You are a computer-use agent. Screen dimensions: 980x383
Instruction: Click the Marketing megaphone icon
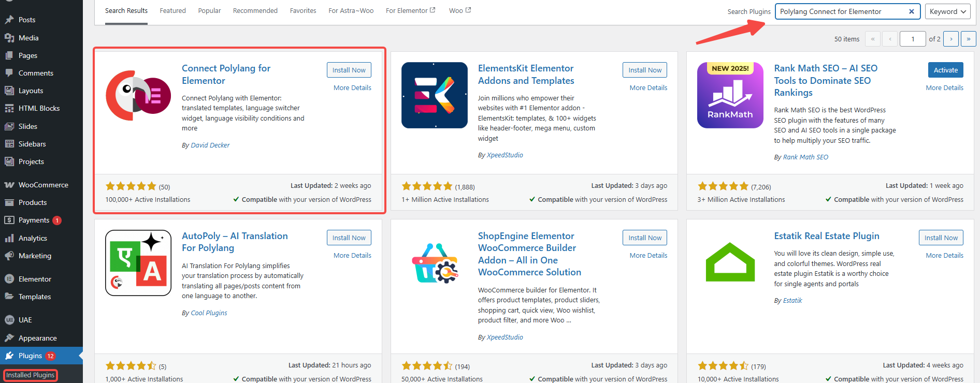(x=9, y=256)
